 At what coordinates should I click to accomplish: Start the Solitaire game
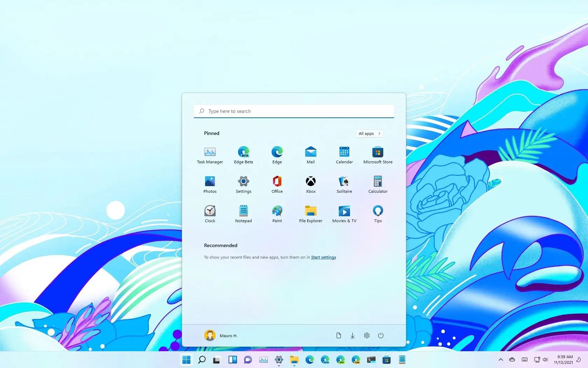coord(344,185)
